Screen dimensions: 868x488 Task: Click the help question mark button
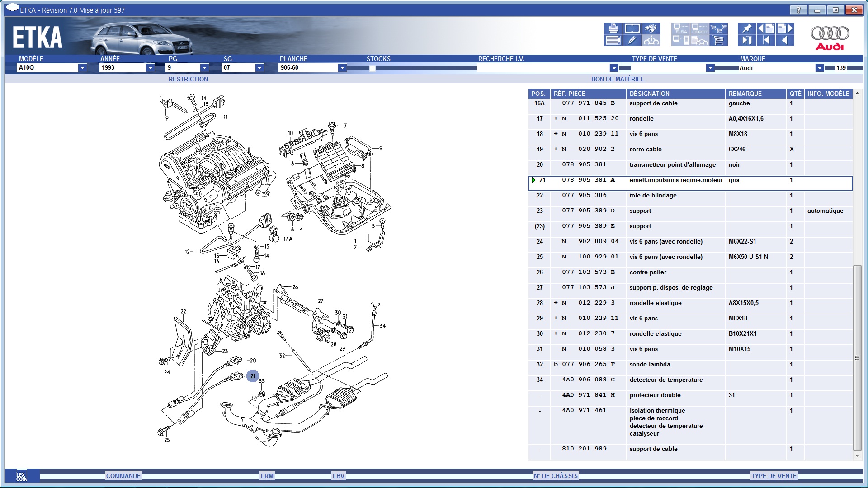[798, 10]
